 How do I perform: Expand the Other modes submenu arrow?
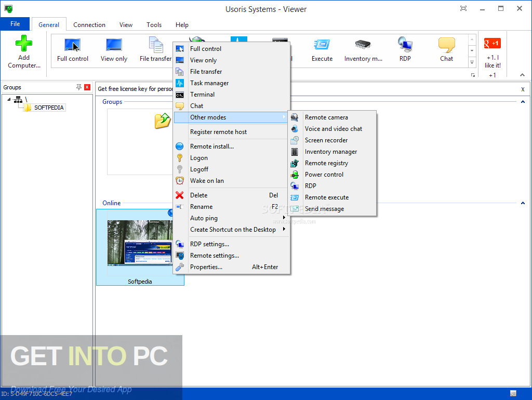click(285, 117)
